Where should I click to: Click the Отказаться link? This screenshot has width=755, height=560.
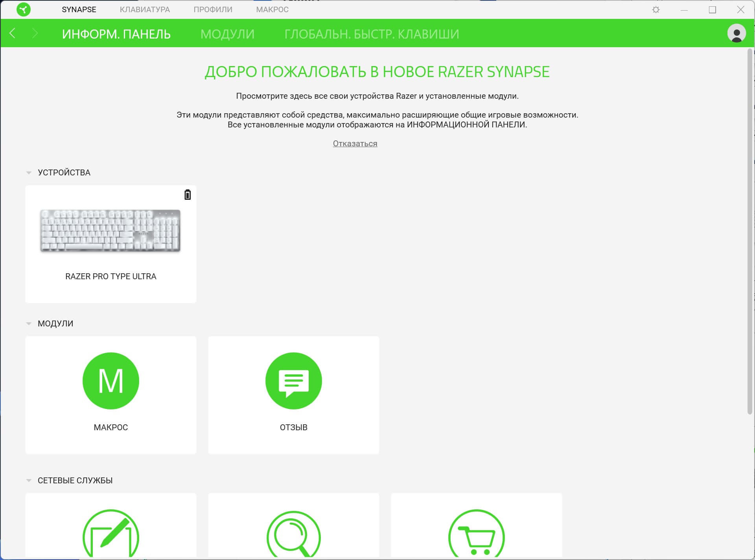point(355,144)
